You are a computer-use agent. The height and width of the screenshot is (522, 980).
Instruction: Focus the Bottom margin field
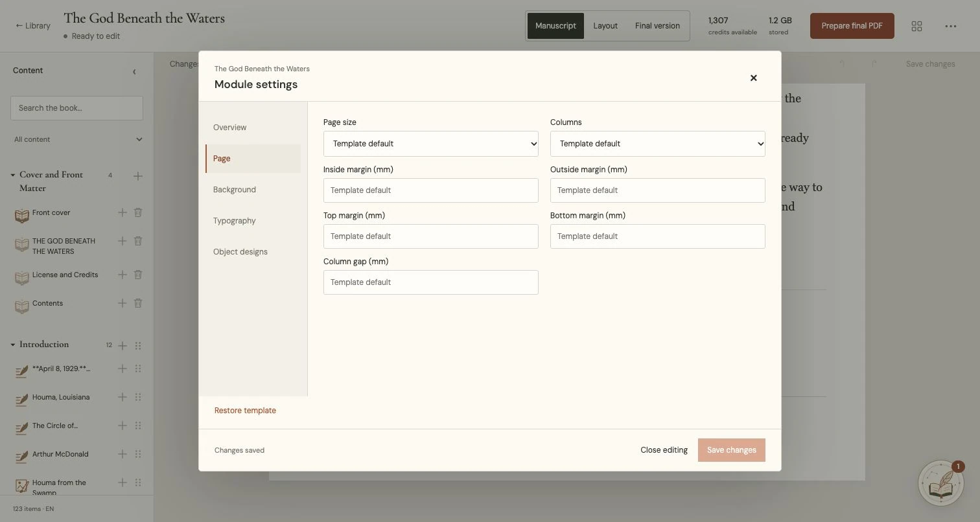point(658,236)
